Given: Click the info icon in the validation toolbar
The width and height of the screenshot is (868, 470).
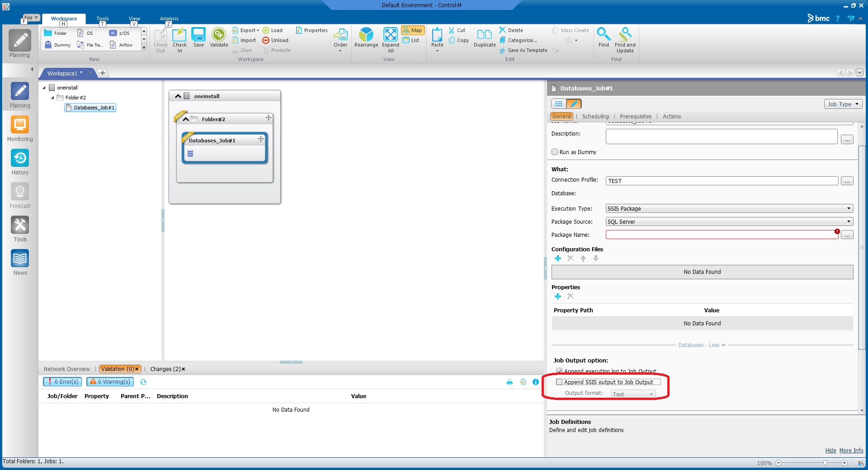Looking at the screenshot, I should (536, 382).
